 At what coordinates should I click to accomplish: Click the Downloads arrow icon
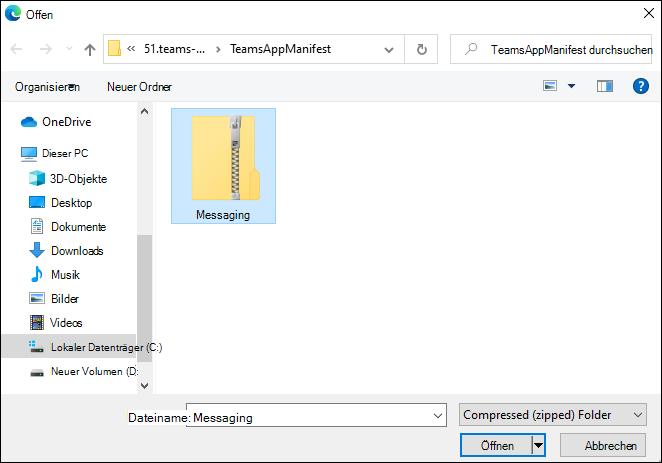click(x=37, y=250)
